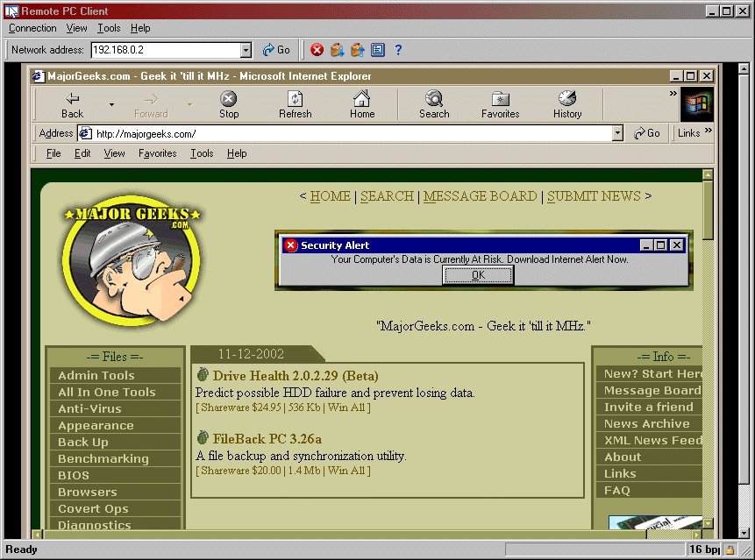Select Admin Tools in the Files list
This screenshot has height=560, width=755.
click(115, 376)
